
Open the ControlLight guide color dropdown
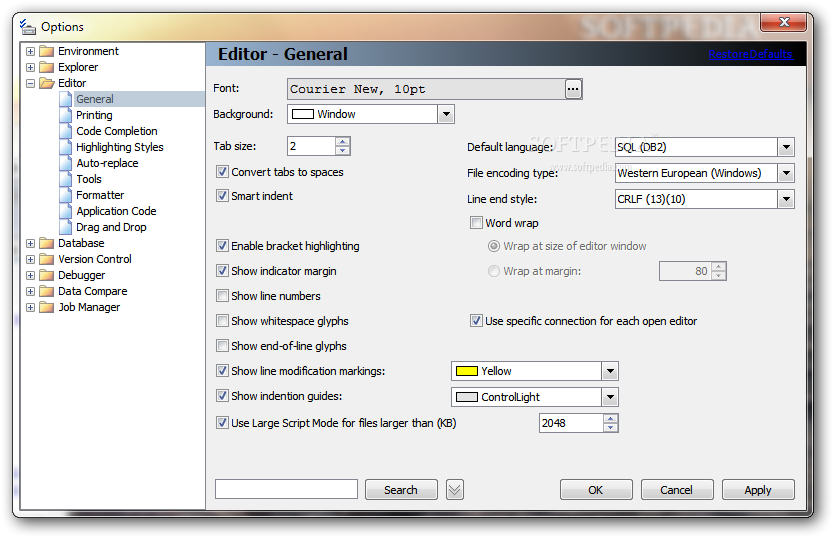610,397
